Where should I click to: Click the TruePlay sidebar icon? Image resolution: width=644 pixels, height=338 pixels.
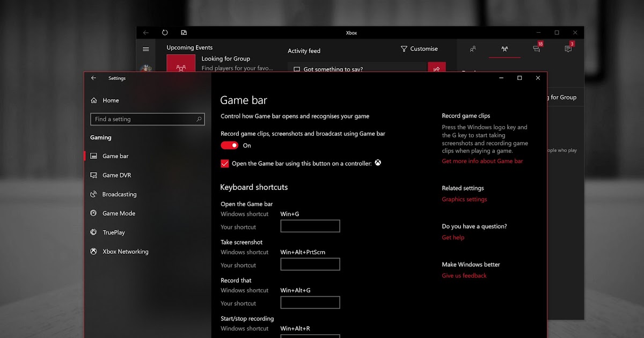point(94,233)
